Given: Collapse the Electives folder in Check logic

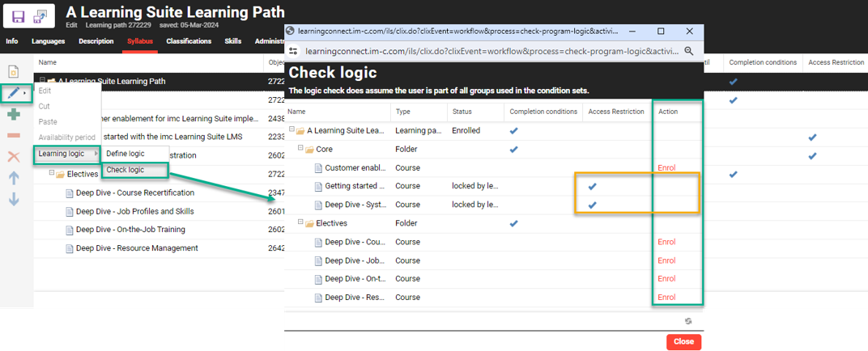Looking at the screenshot, I should point(300,222).
